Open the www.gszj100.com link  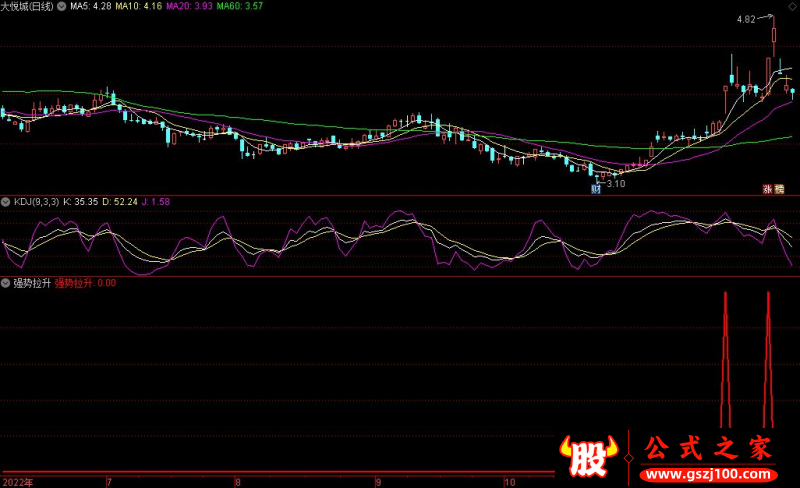(x=709, y=472)
